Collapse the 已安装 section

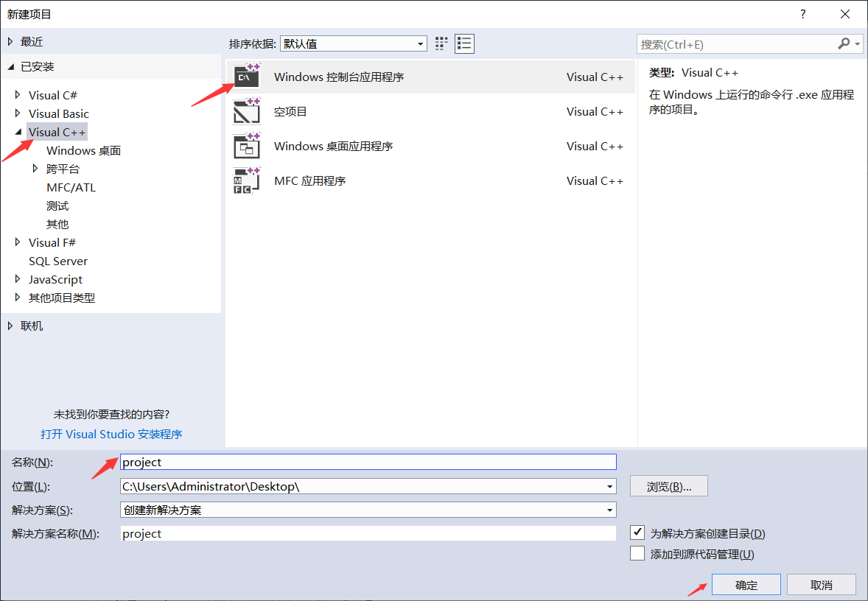point(10,66)
